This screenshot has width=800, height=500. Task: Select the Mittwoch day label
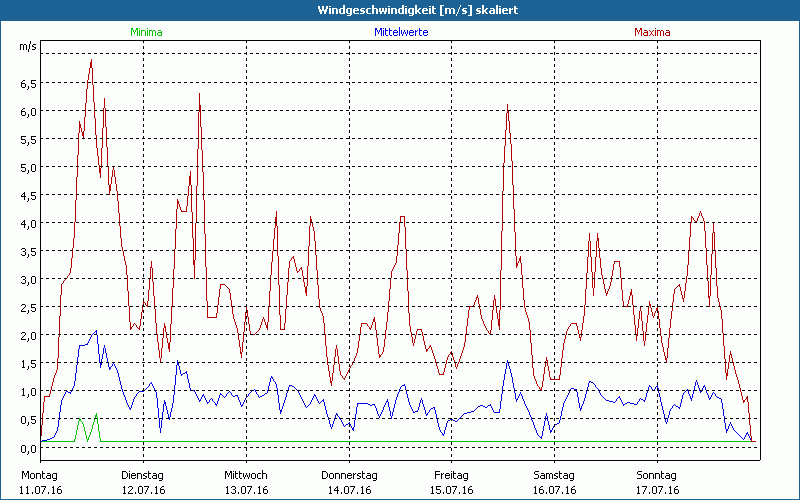coord(245,475)
